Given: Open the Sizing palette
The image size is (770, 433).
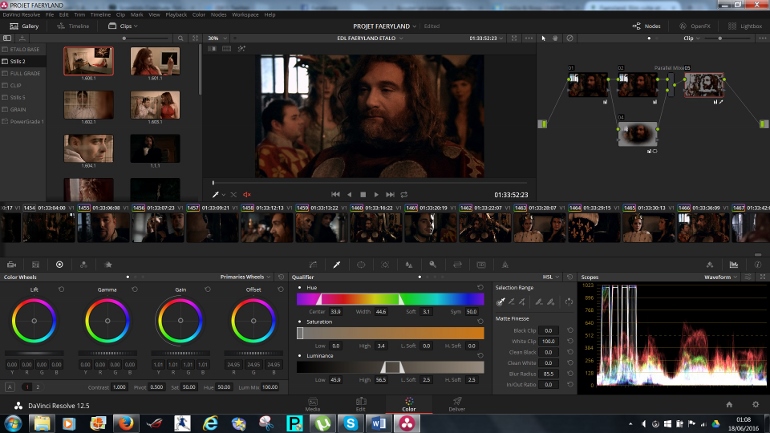Looking at the screenshot, I should [x=457, y=265].
